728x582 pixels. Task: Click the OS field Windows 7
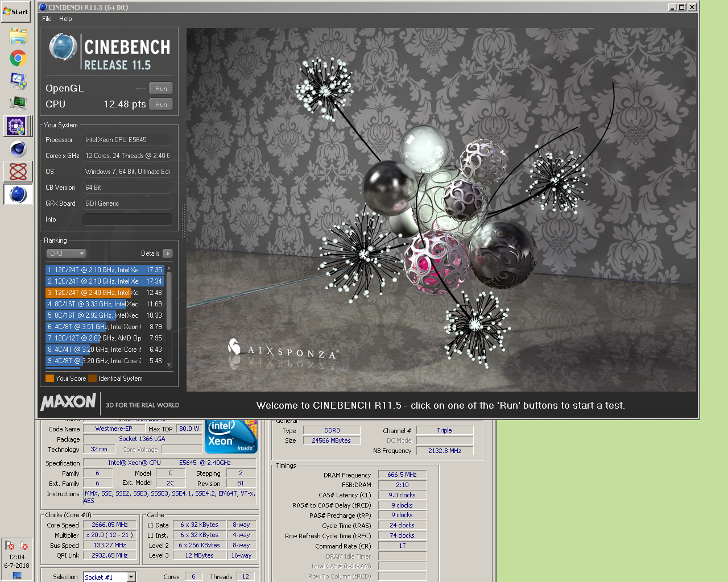(127, 172)
